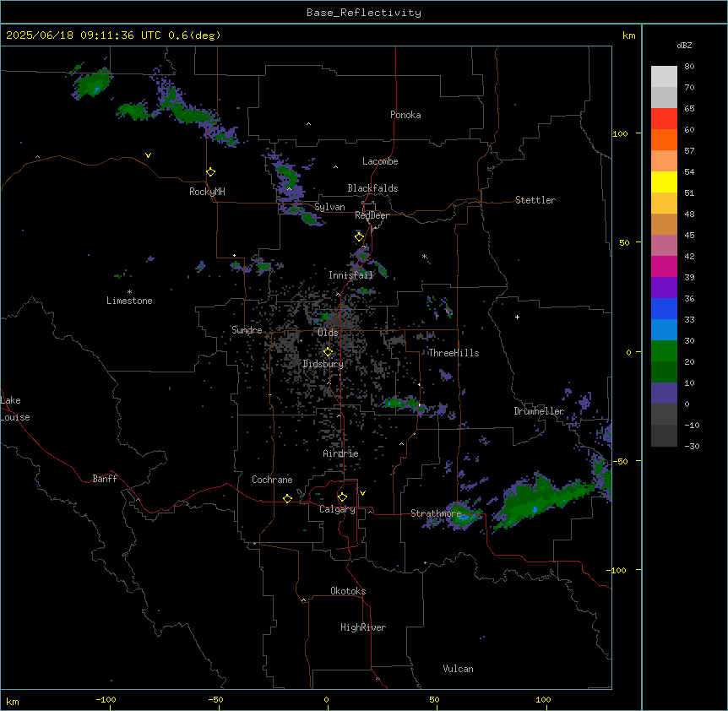Click the Strathmore city label
Screen dimensions: 728x711
tap(436, 513)
